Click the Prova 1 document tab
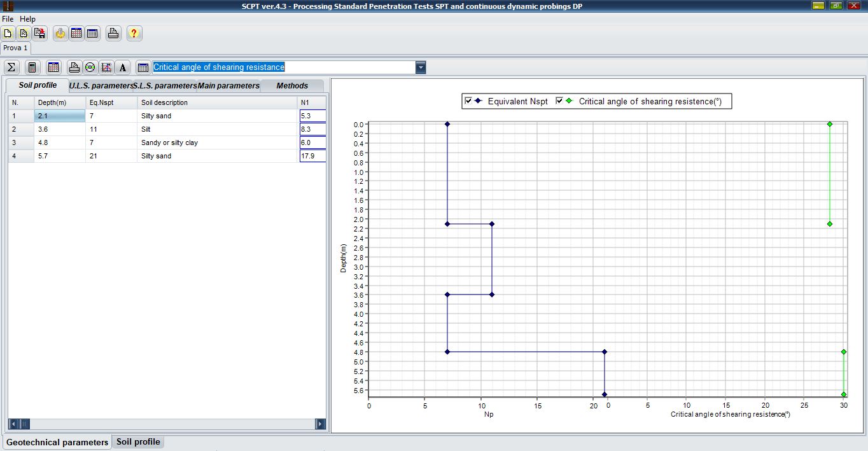 point(15,48)
